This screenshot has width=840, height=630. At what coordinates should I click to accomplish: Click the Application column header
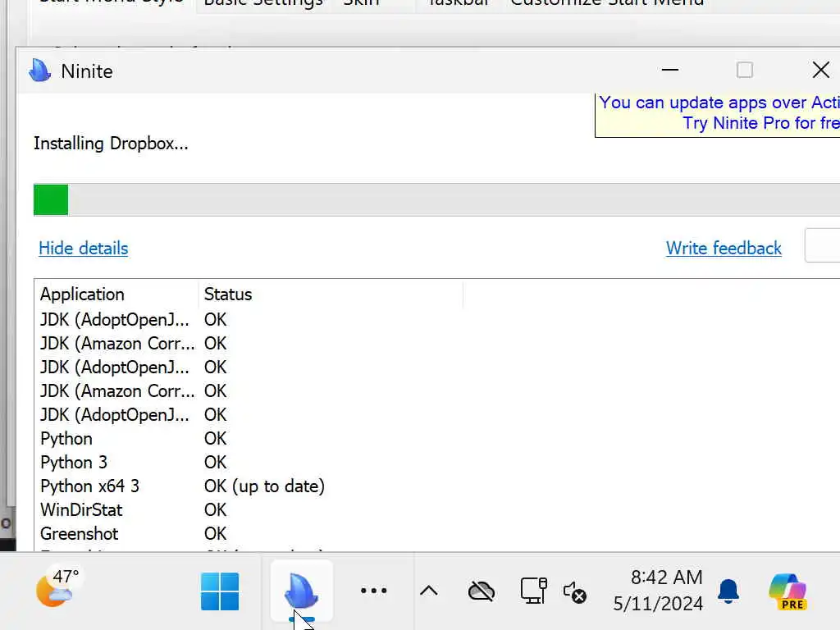tap(116, 294)
